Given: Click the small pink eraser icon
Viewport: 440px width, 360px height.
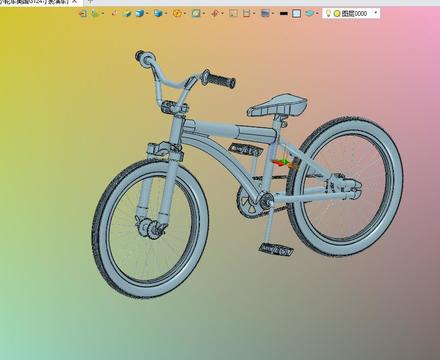Looking at the screenshot, I should [x=114, y=13].
